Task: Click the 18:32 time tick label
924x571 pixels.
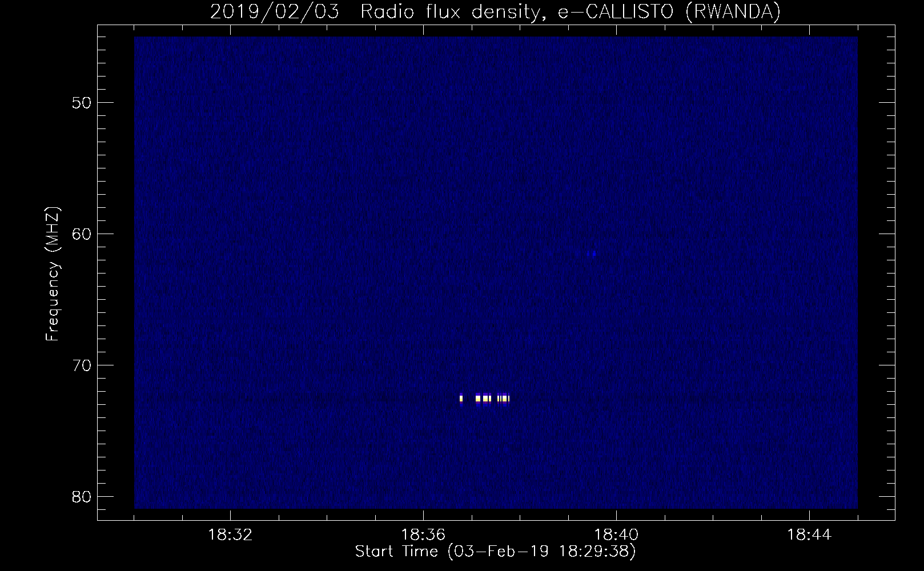Action: pyautogui.click(x=230, y=535)
